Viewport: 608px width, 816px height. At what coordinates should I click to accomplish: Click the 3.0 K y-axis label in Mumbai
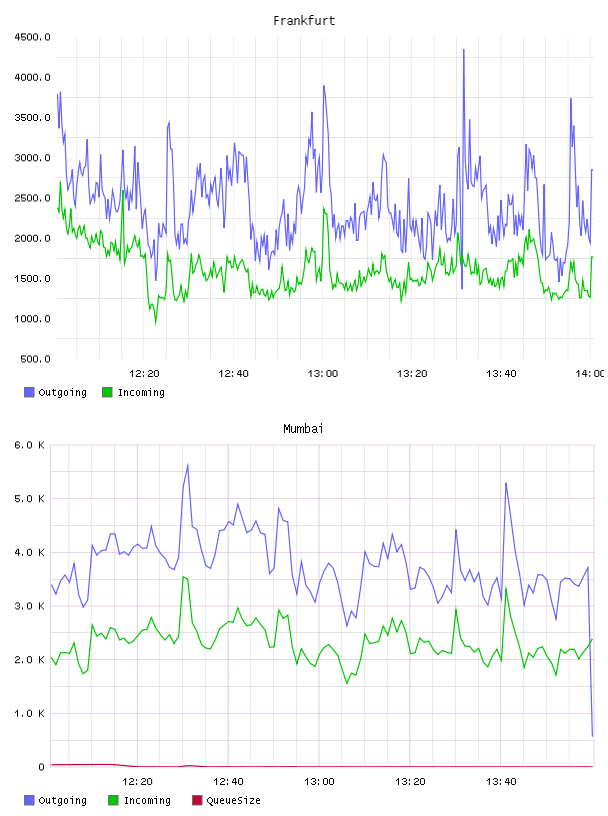pos(30,606)
